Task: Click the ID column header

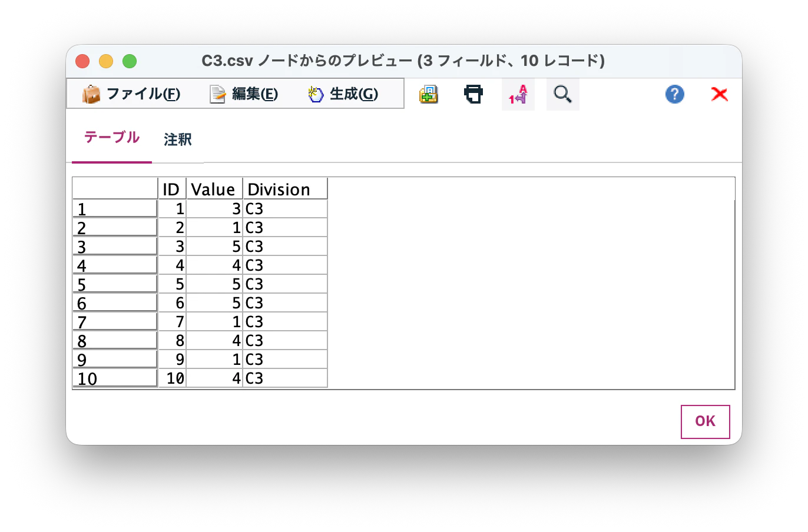Action: 172,189
